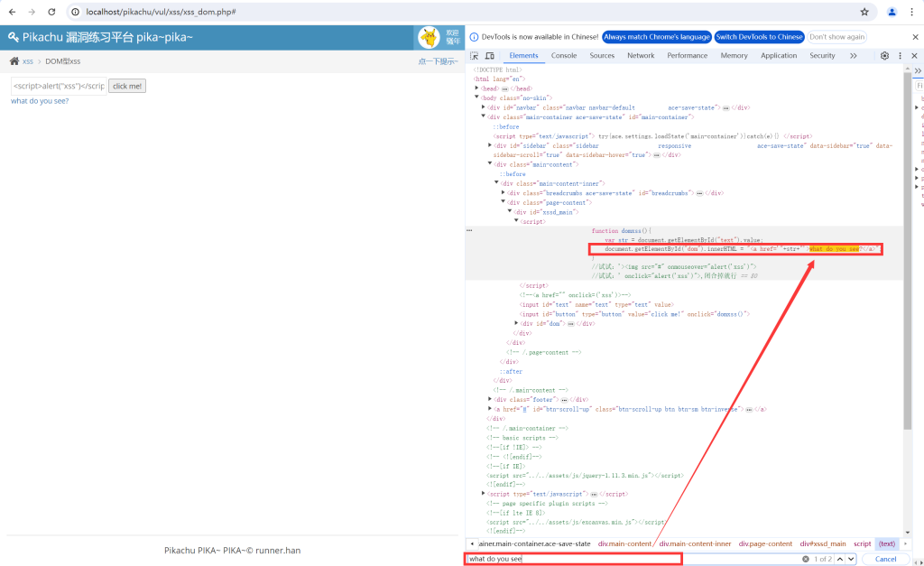Collapse the div class main-content node
This screenshot has height=566, width=924.
coord(490,164)
